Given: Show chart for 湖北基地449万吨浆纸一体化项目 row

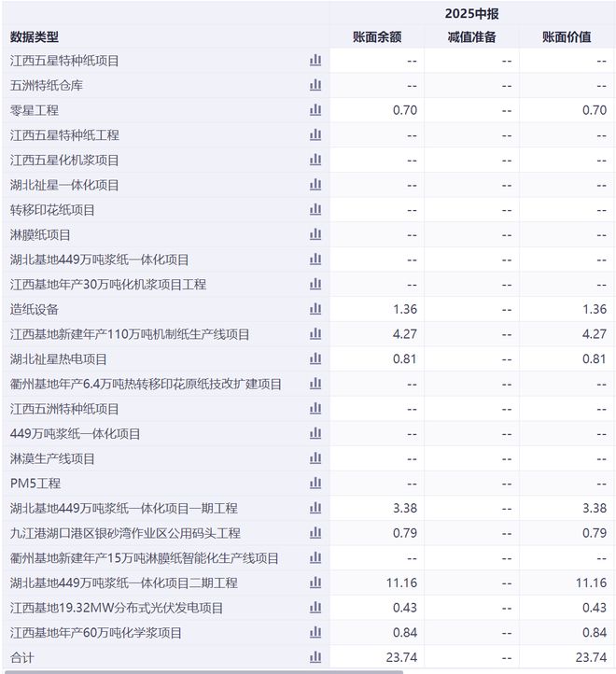Looking at the screenshot, I should [x=315, y=260].
